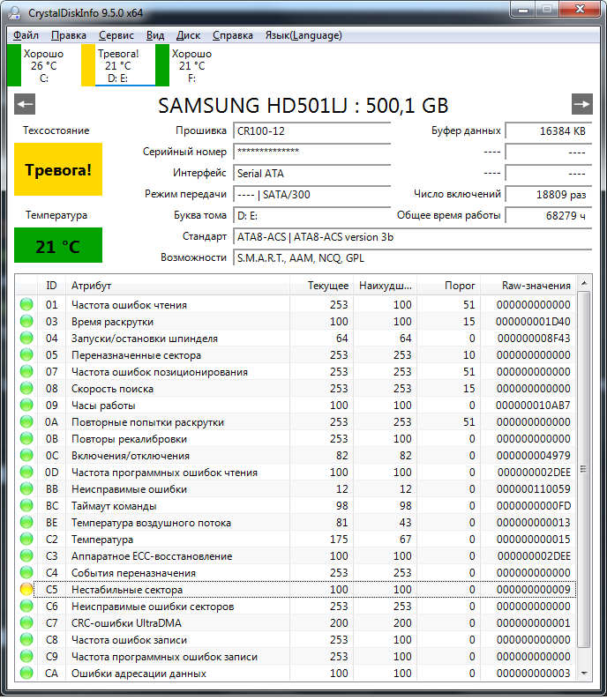Click status dot for Ошибки адресации данных row
607x700 pixels.
26,673
